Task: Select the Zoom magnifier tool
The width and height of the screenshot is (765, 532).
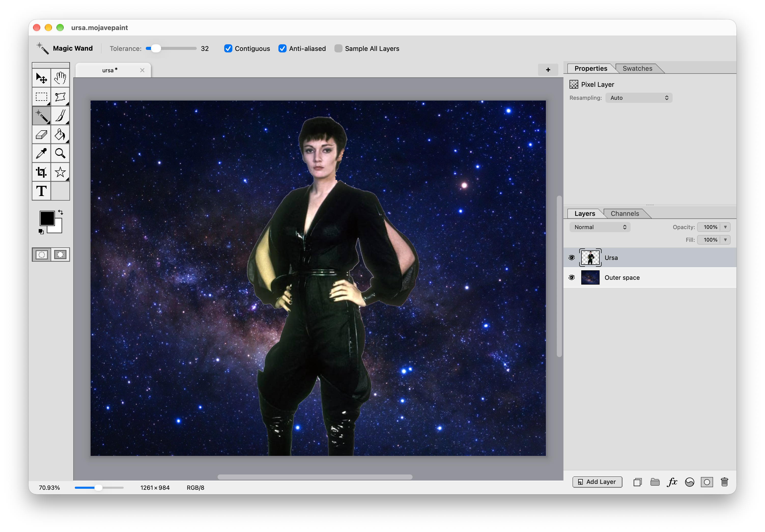Action: click(60, 153)
